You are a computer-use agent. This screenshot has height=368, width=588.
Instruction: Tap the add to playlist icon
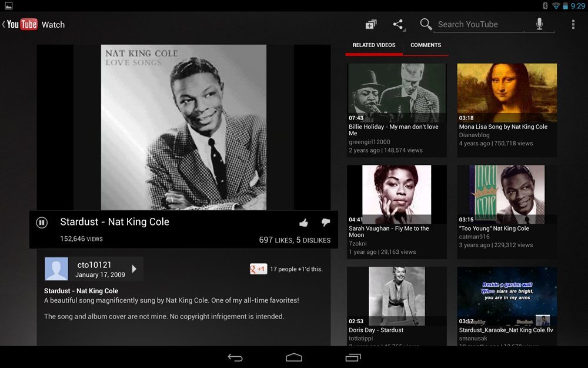pos(371,25)
